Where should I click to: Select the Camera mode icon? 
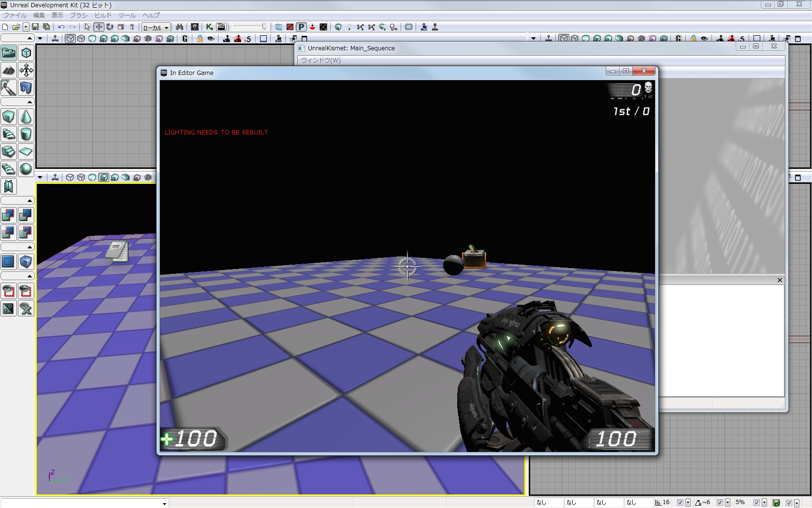9,53
